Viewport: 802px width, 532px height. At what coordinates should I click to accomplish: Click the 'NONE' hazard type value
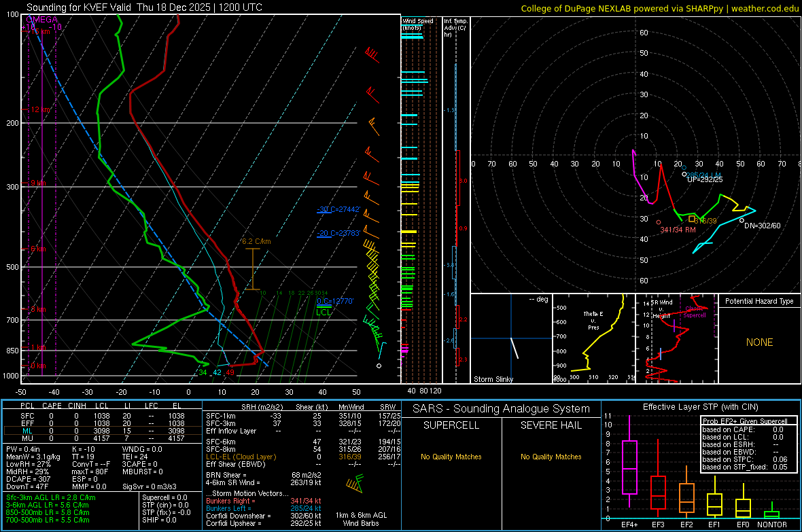(x=760, y=342)
